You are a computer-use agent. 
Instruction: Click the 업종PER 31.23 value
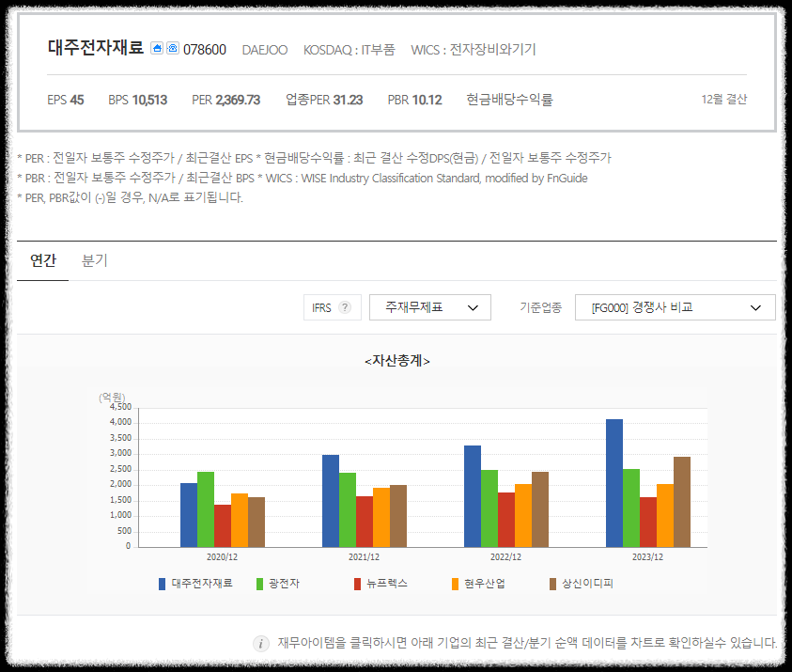324,100
